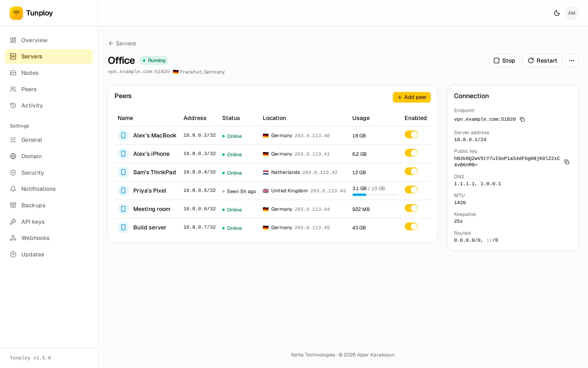The height and width of the screenshot is (368, 588).
Task: Open Domain settings
Action: 49,156
